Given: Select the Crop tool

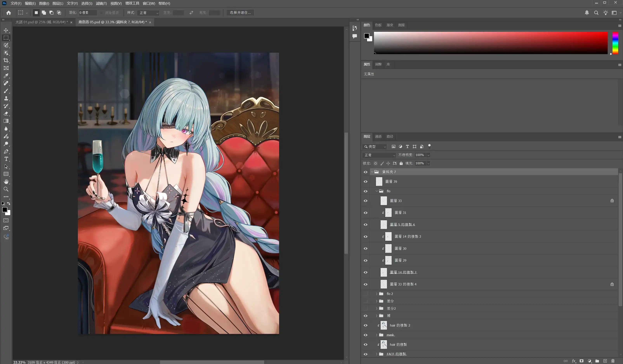Looking at the screenshot, I should click(x=6, y=61).
